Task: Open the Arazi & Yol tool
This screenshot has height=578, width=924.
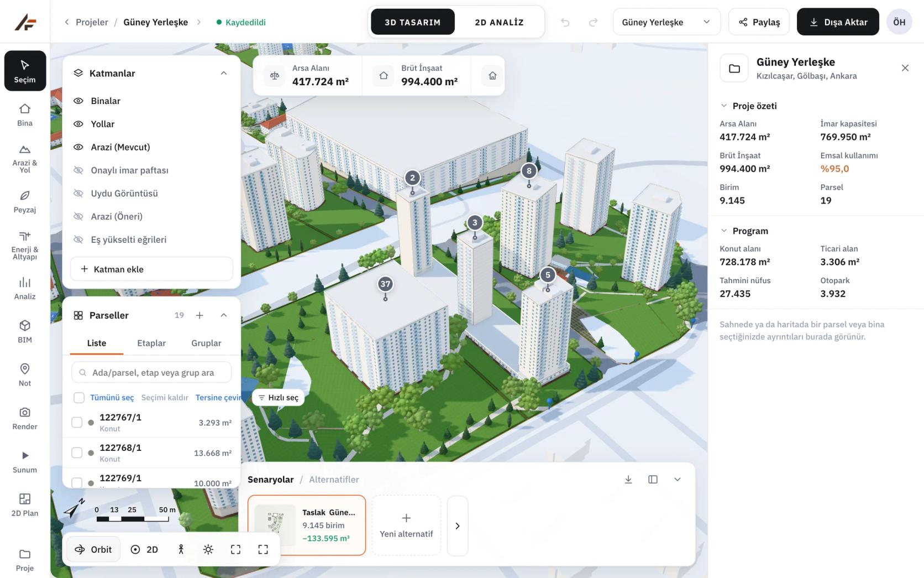Action: click(x=25, y=158)
